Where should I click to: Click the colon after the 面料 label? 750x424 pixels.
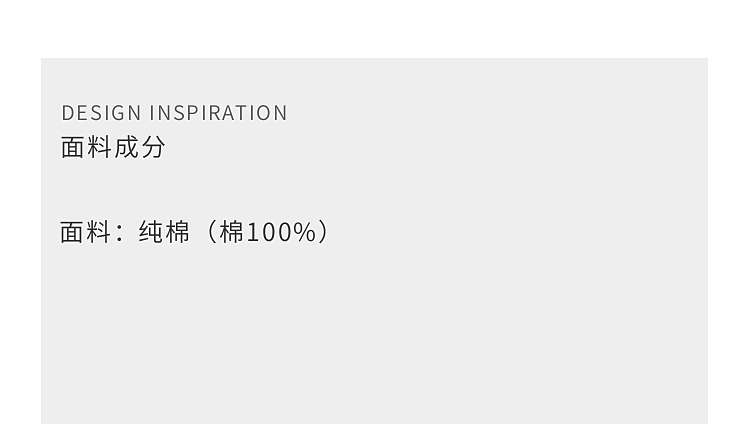point(120,234)
